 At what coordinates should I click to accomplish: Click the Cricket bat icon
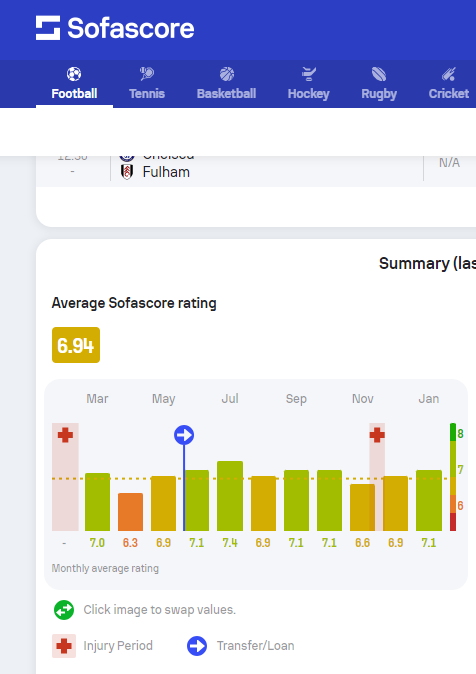point(448,74)
